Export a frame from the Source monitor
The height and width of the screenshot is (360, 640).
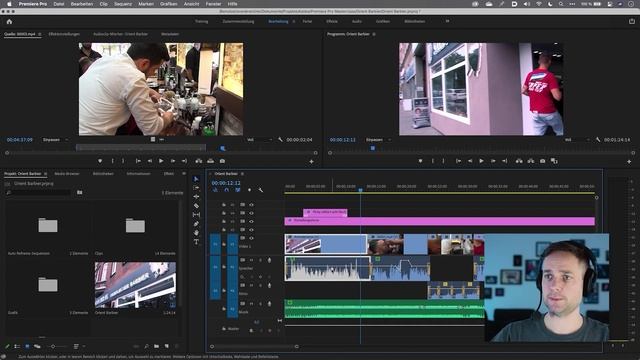pos(222,161)
